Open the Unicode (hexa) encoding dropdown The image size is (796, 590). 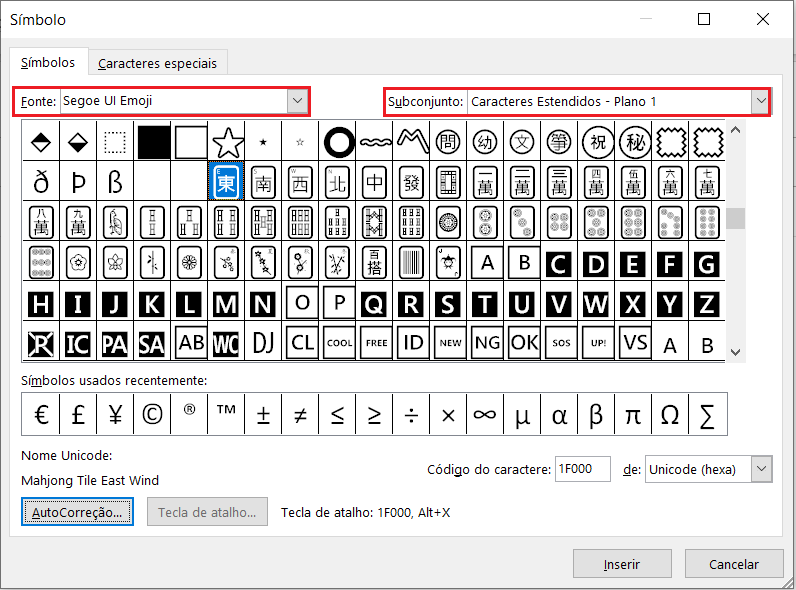coord(761,469)
